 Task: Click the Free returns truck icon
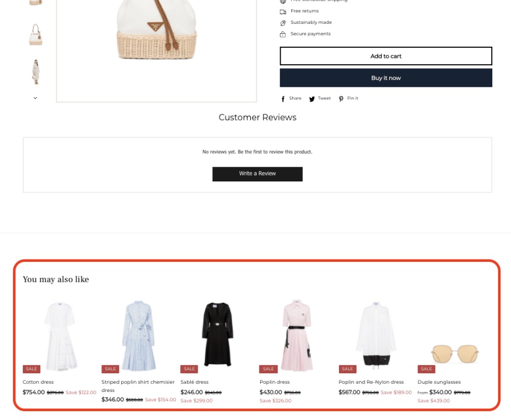click(x=283, y=12)
